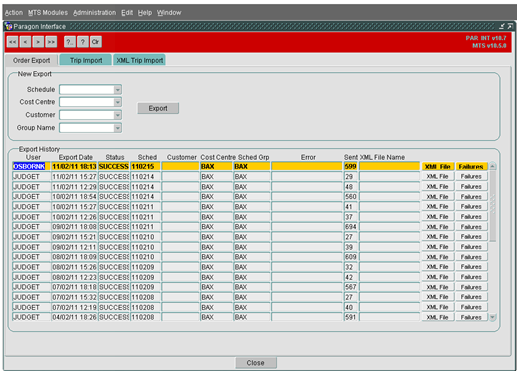Image resolution: width=517 pixels, height=371 pixels.
Task: Expand the Group Name dropdown
Action: (117, 128)
